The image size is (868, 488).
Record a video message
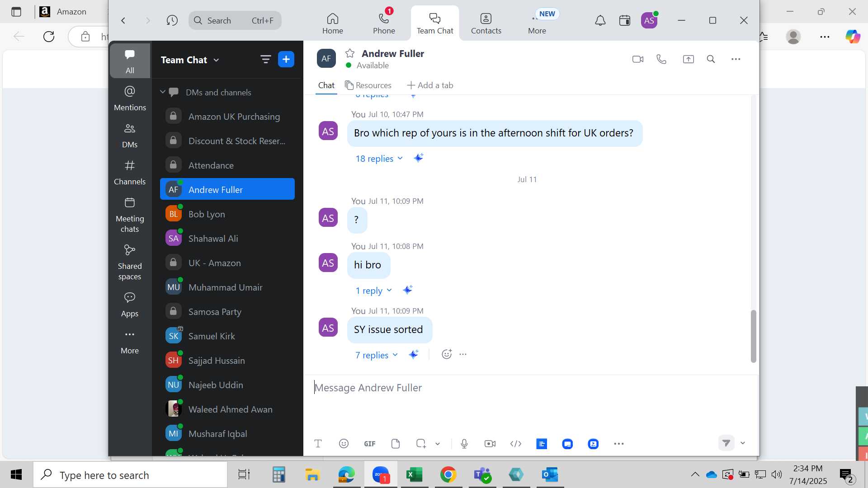click(490, 444)
